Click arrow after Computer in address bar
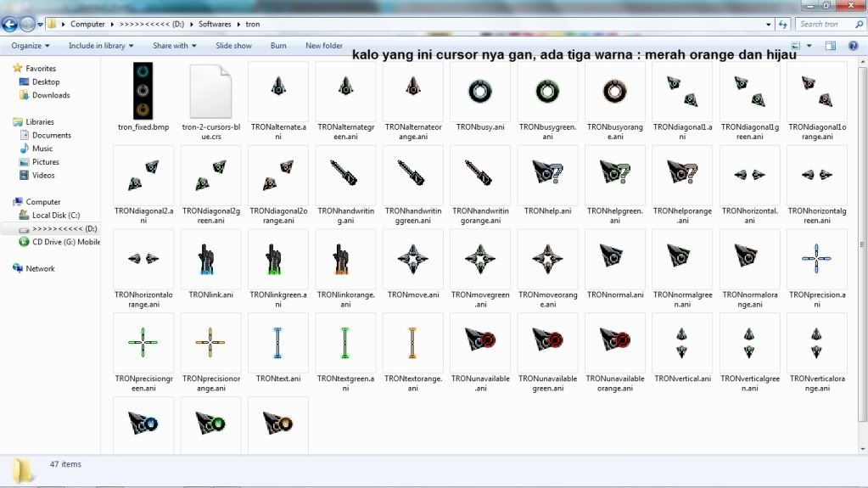 point(112,25)
